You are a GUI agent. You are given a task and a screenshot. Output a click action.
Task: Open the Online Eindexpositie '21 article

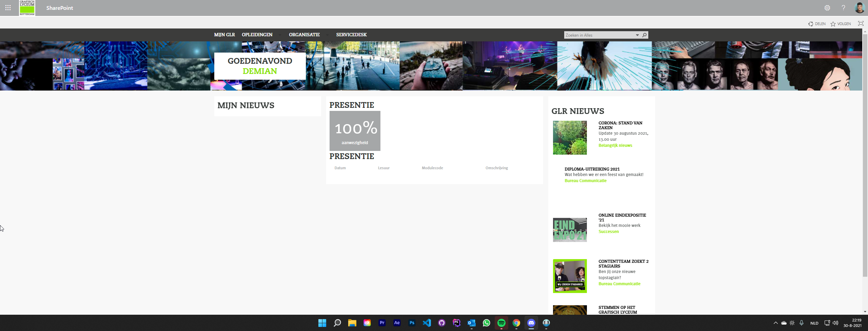click(622, 217)
